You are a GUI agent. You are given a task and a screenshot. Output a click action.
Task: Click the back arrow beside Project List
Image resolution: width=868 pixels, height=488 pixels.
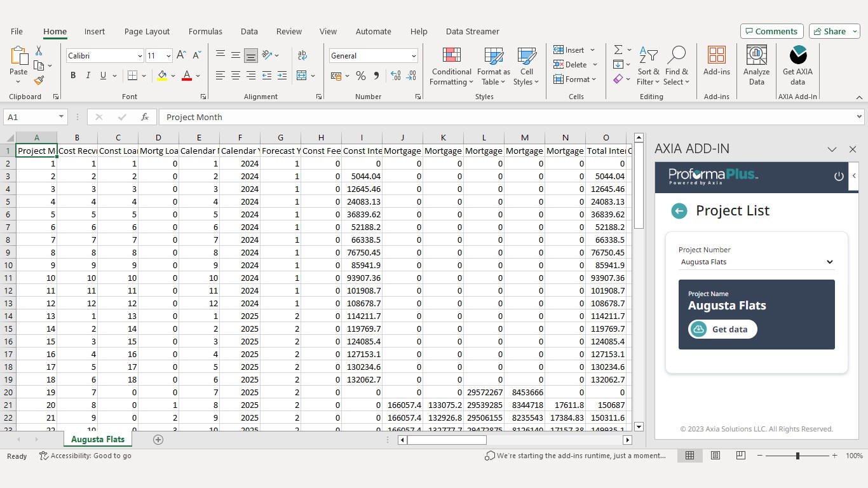[679, 211]
